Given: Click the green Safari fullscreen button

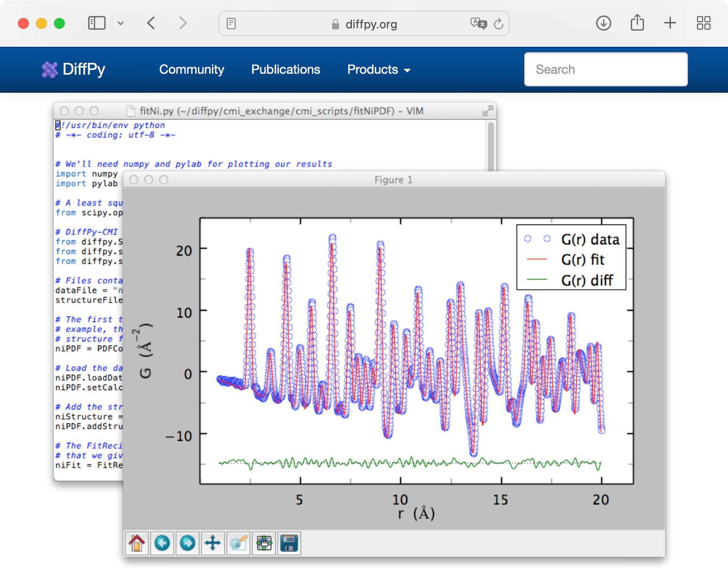Looking at the screenshot, I should 60,23.
